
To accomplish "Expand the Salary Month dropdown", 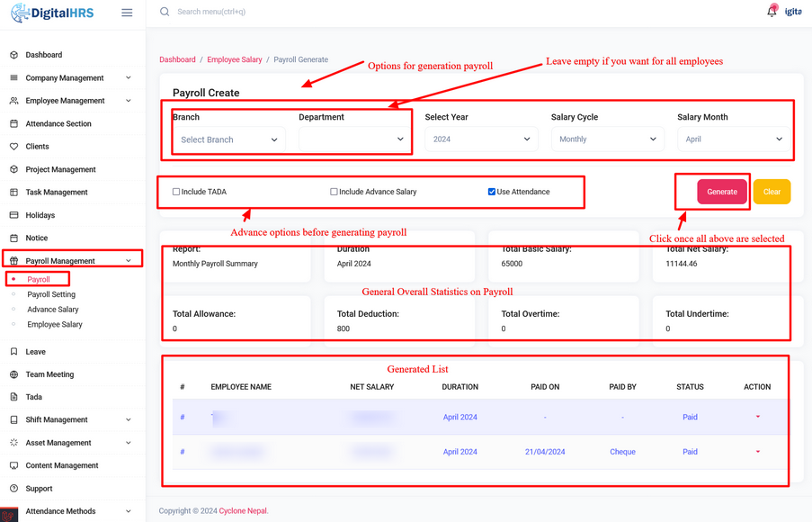I will coord(733,139).
